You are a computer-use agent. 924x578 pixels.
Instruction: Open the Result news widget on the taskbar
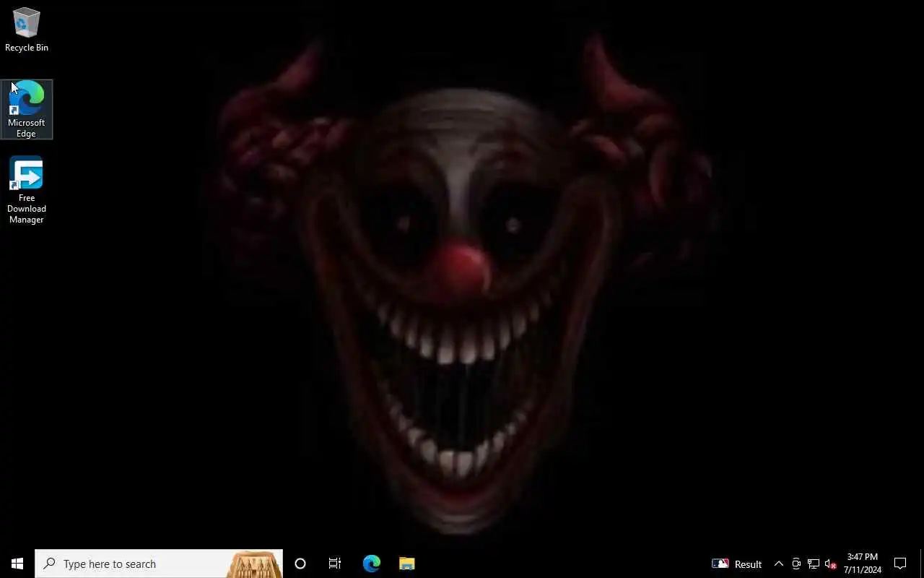click(x=737, y=564)
